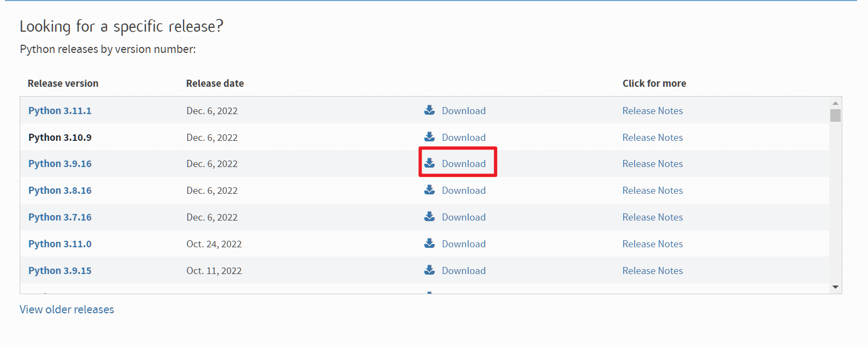Click download icon for Python 3.9.15
Viewport: 868px width, 345px height.
pyautogui.click(x=430, y=270)
